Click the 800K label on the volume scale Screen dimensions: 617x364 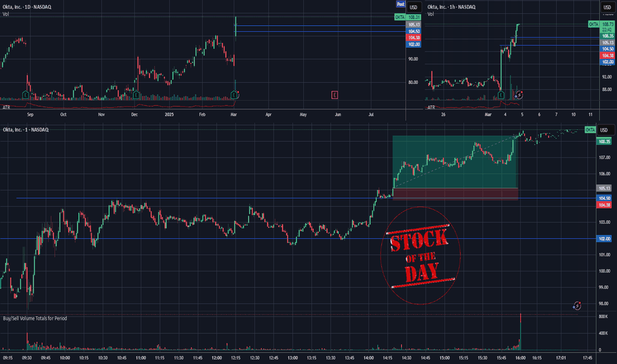pos(603,316)
